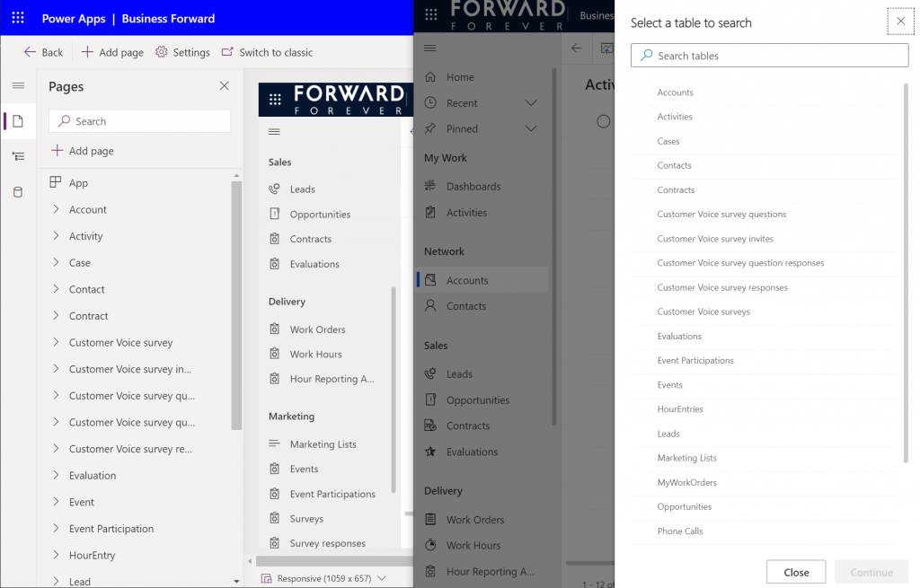Close the Pages panel
The image size is (920, 588).
coord(224,86)
